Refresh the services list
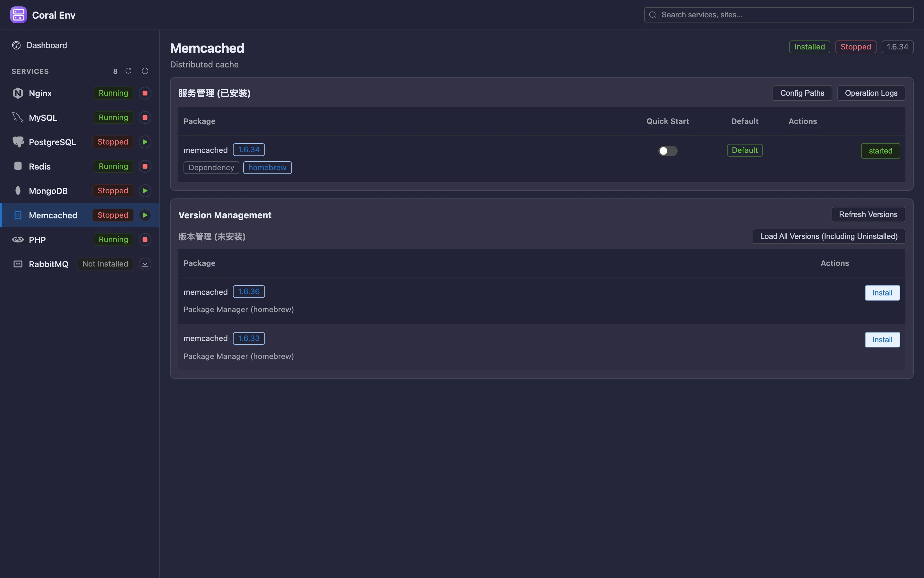The width and height of the screenshot is (924, 578). [x=128, y=71]
